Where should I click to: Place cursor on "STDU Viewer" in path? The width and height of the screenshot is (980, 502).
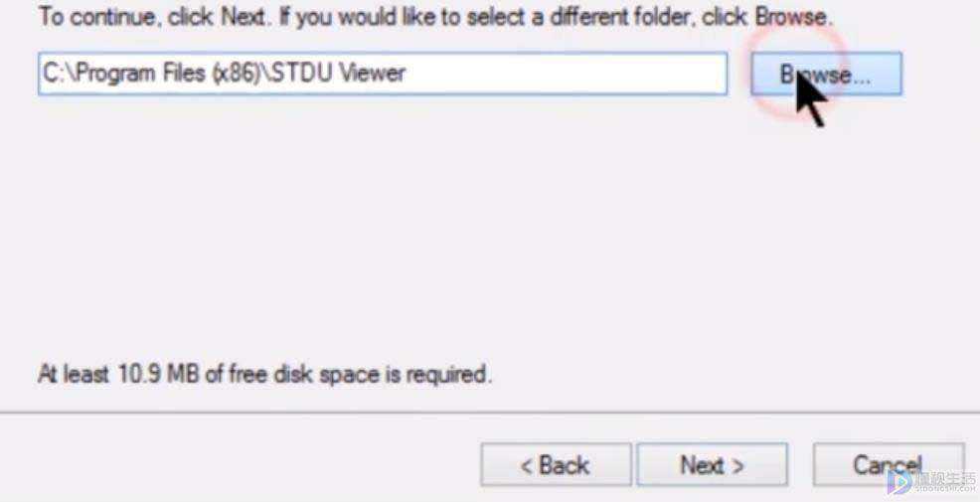tap(339, 74)
